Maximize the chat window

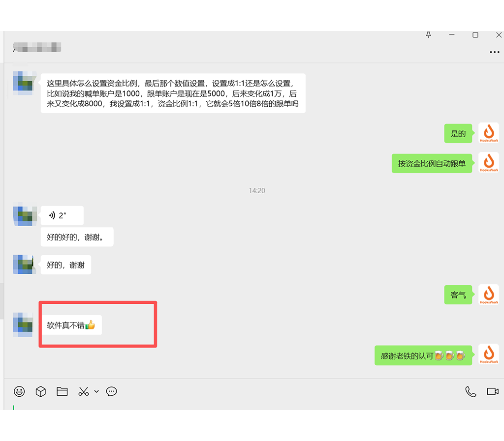(475, 35)
